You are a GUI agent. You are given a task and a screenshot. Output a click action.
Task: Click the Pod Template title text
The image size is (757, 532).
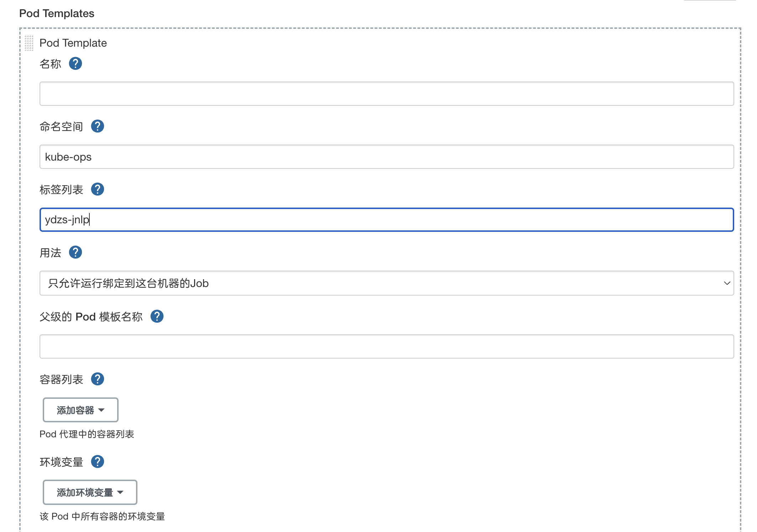point(73,43)
